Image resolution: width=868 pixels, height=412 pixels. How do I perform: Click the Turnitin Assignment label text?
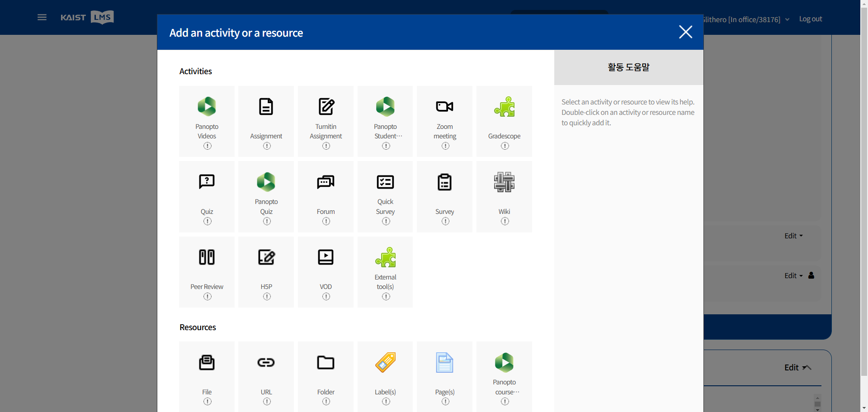(x=326, y=131)
